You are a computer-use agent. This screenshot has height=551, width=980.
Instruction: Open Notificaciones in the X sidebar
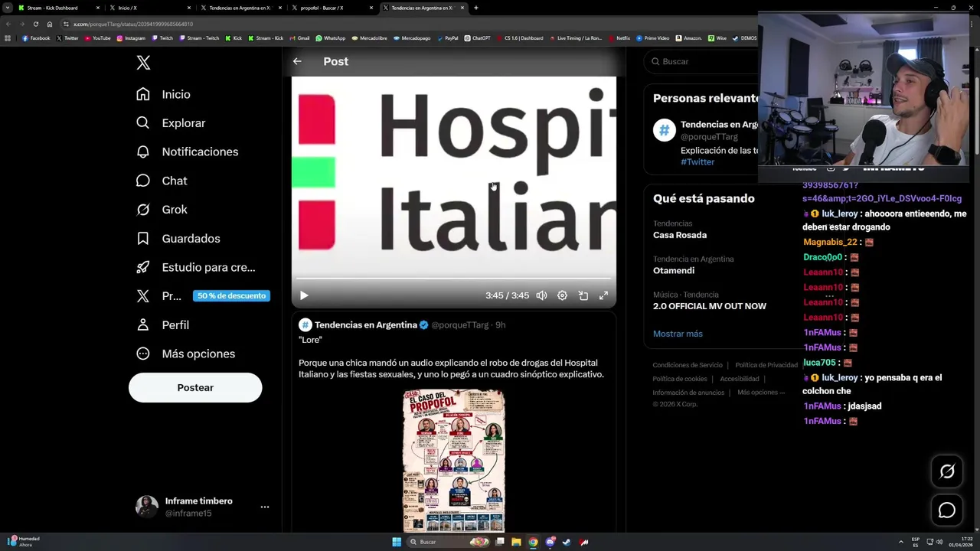(x=187, y=152)
